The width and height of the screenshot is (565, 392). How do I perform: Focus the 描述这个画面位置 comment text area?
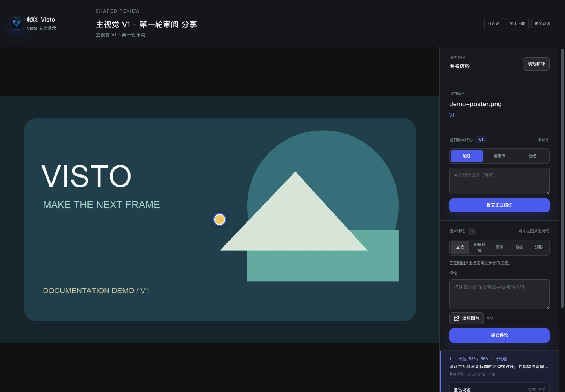[x=499, y=294]
